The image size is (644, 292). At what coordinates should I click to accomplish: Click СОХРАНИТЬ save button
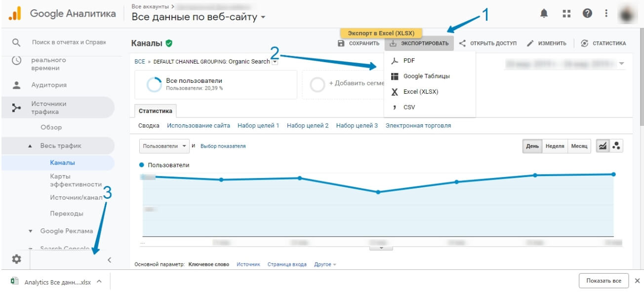[358, 43]
